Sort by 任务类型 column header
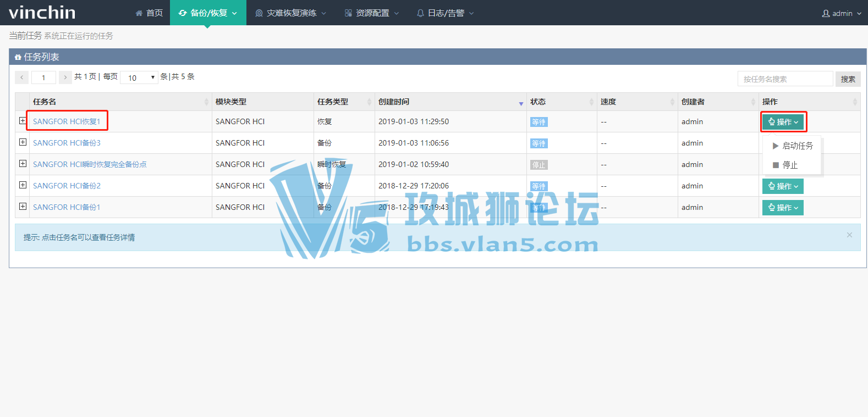 pos(344,102)
